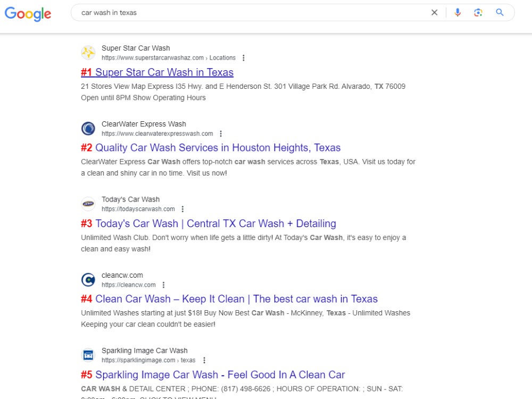Viewport: 532px width, 399px height.
Task: Open 'Quality Car Wash Services in Houston Heights' result
Action: tap(211, 147)
